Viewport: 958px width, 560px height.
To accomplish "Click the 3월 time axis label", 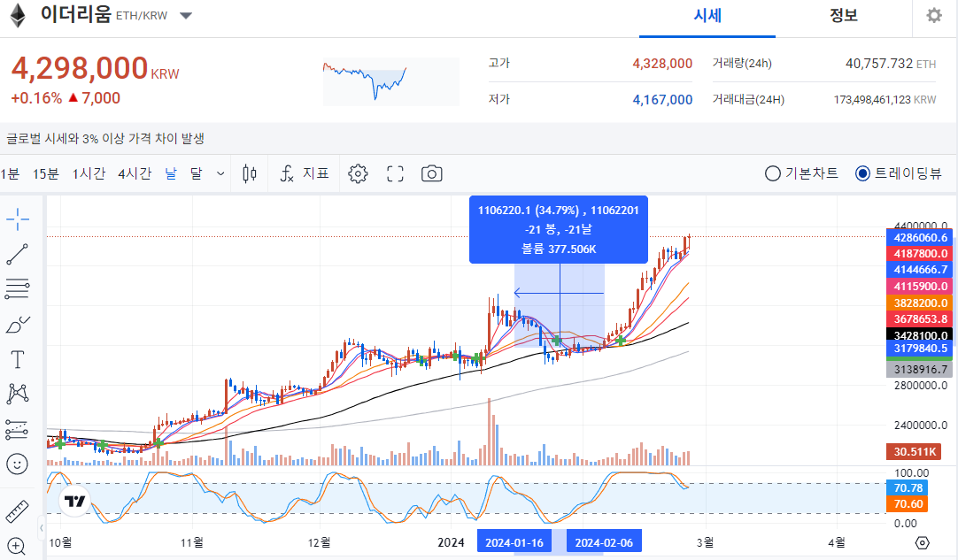I will [705, 542].
